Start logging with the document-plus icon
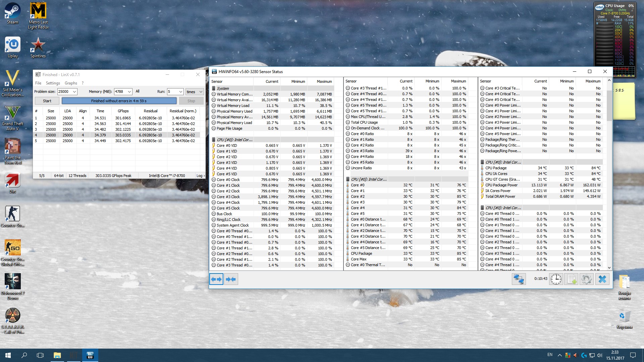This screenshot has width=644, height=362. pyautogui.click(x=571, y=279)
